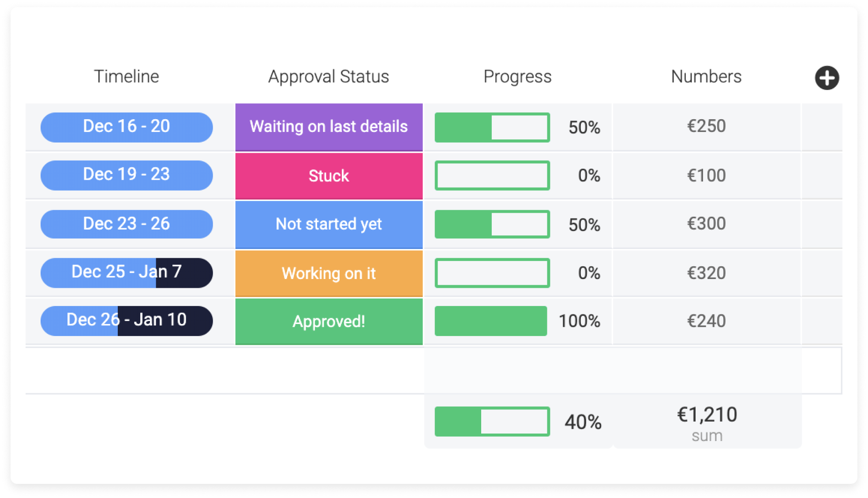Select the Progress column header
Image resolution: width=868 pixels, height=498 pixels.
[518, 76]
